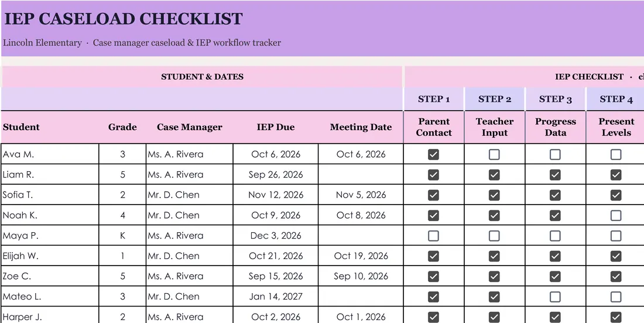Viewport: 644px width, 323px height.
Task: Check Present Levels for Maya P.
Action: click(616, 236)
